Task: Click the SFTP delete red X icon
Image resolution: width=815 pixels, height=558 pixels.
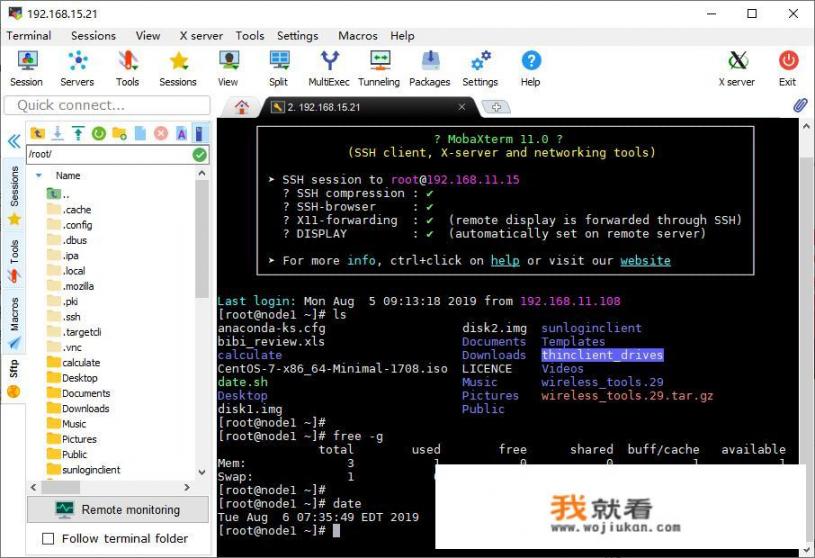Action: pyautogui.click(x=161, y=134)
